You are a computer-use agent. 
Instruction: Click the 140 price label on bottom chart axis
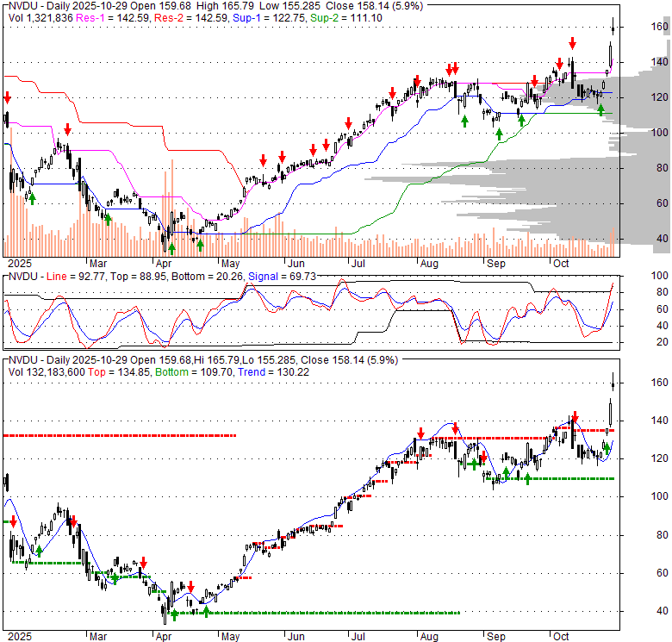(x=660, y=421)
